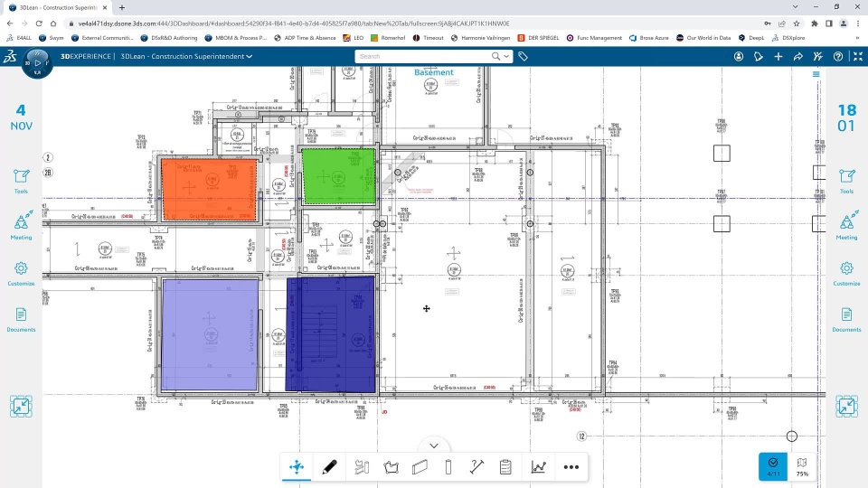Click the browser address bar

pyautogui.click(x=412, y=23)
